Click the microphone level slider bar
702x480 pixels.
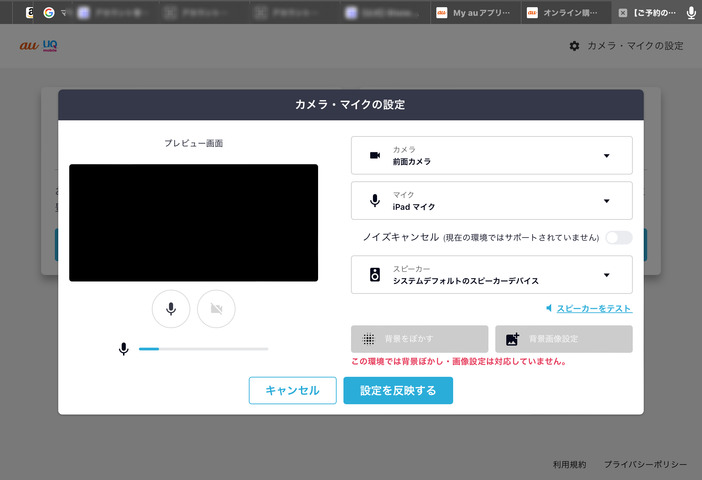point(203,349)
